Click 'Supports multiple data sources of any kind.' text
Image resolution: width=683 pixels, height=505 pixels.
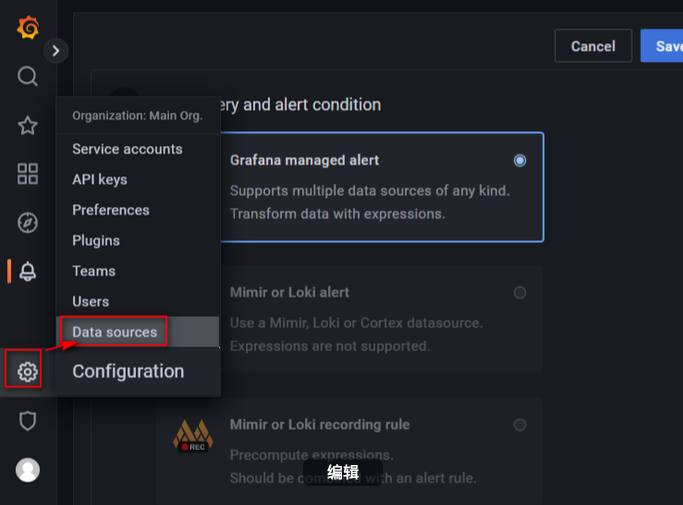tap(370, 190)
